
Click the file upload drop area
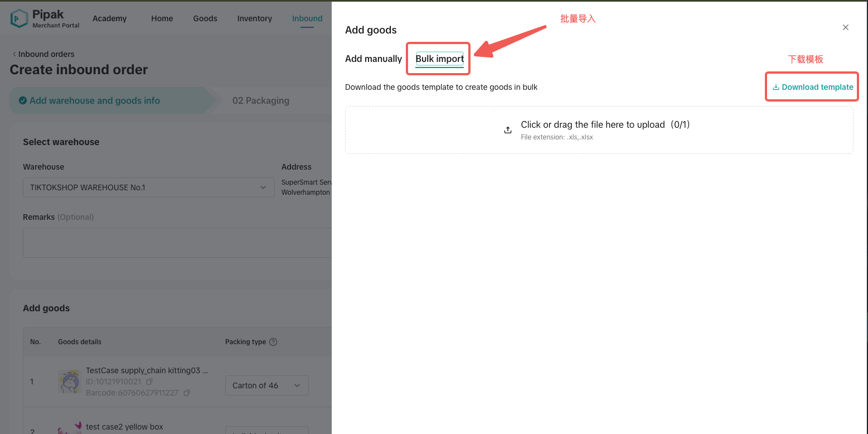(x=599, y=130)
